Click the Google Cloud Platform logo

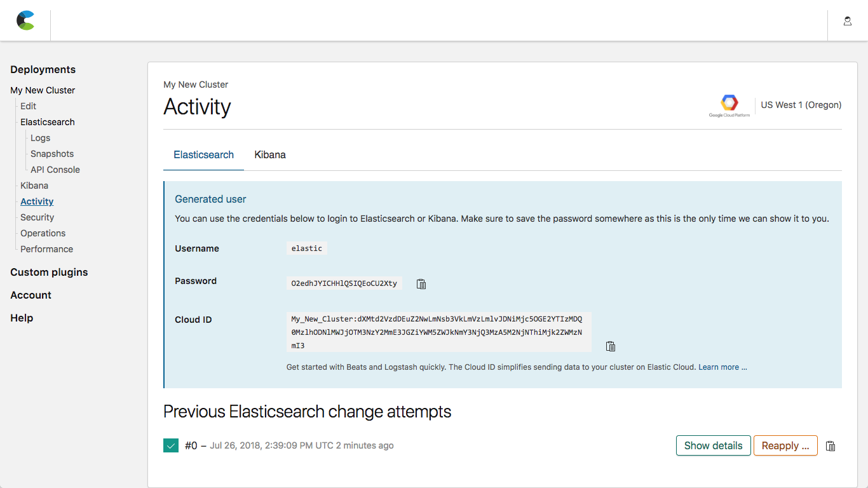[x=729, y=105]
